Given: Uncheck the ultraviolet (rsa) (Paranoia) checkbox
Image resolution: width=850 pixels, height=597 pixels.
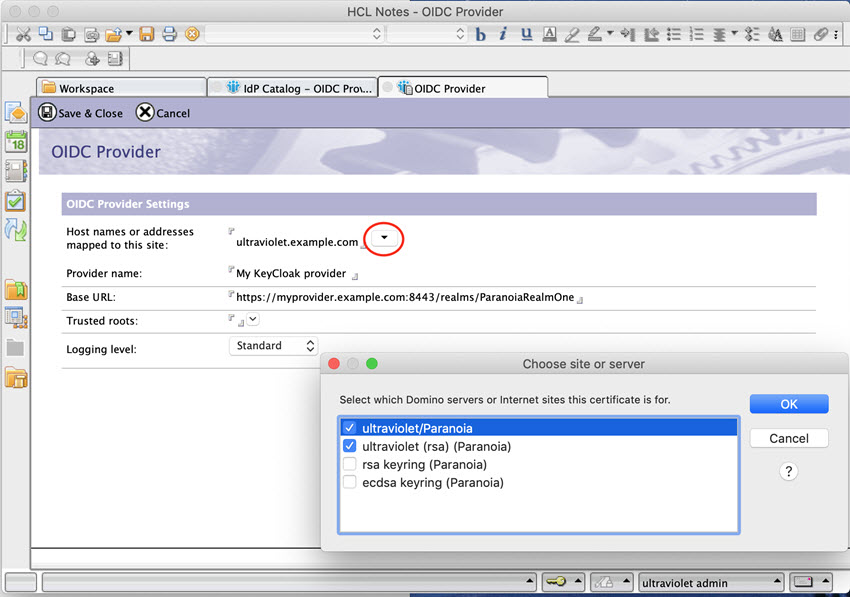Looking at the screenshot, I should (350, 446).
